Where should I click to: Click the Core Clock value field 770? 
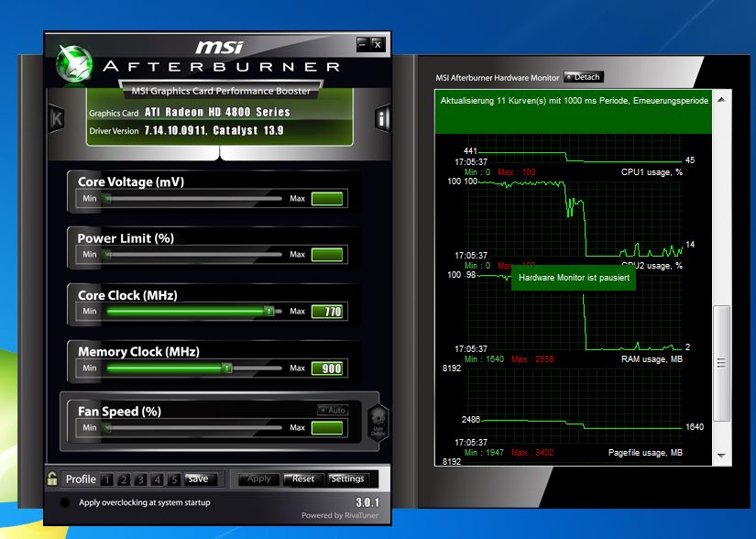pos(327,312)
